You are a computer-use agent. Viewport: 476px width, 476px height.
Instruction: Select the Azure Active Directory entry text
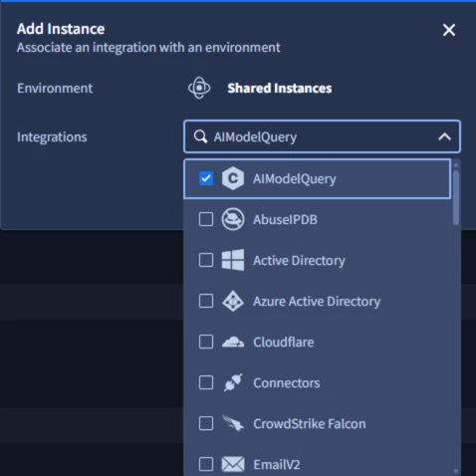[317, 302]
